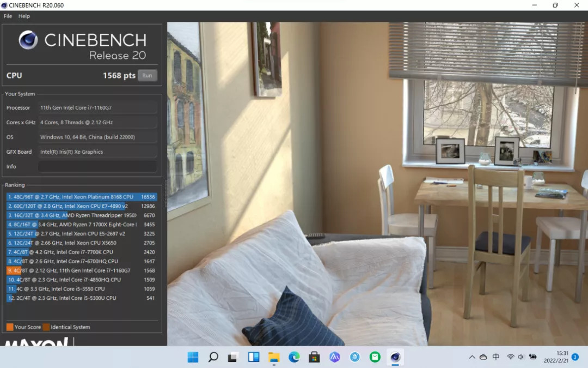Switch Chinese input method indicator

496,357
